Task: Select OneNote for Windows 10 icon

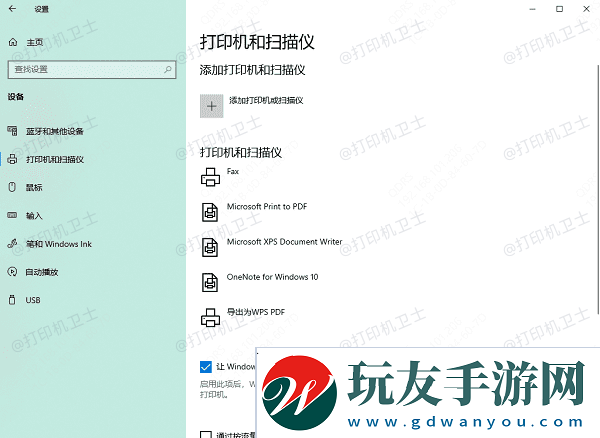Action: click(x=210, y=283)
